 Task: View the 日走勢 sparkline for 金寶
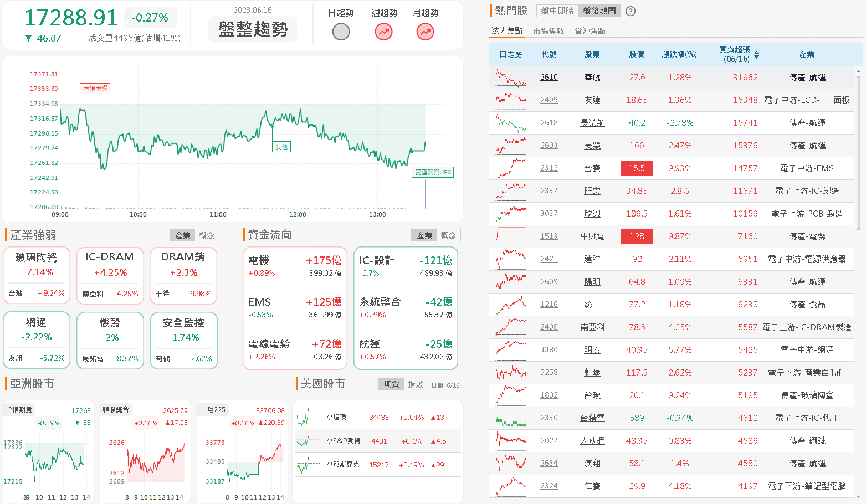[511, 168]
